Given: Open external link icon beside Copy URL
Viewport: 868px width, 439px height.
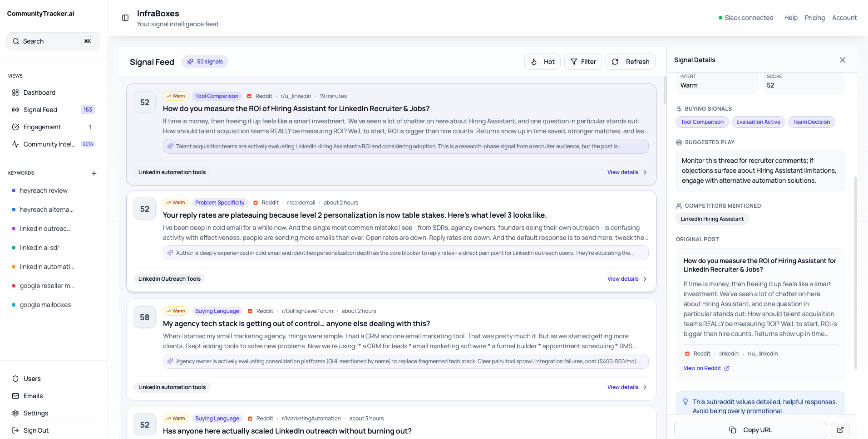Looking at the screenshot, I should pyautogui.click(x=840, y=430).
